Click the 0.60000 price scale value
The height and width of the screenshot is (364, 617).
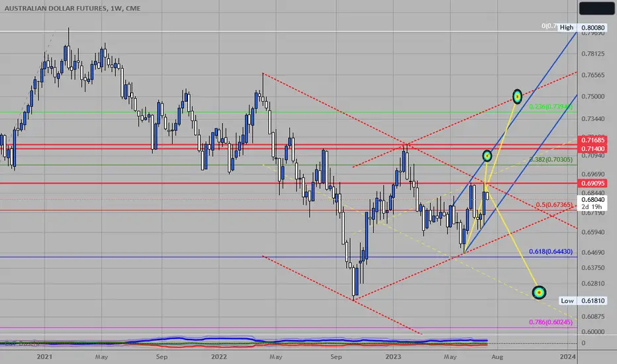(x=593, y=332)
